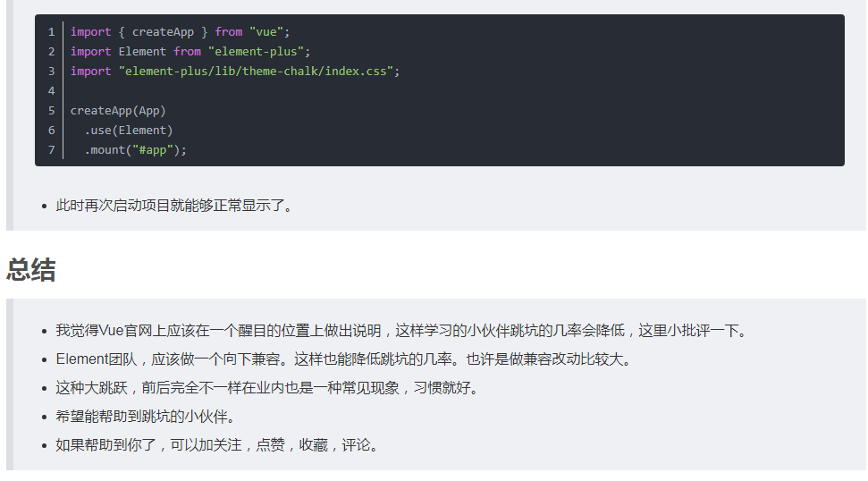The height and width of the screenshot is (481, 868).
Task: Click the 如果帮助到你了 bullet text
Action: tap(217, 445)
